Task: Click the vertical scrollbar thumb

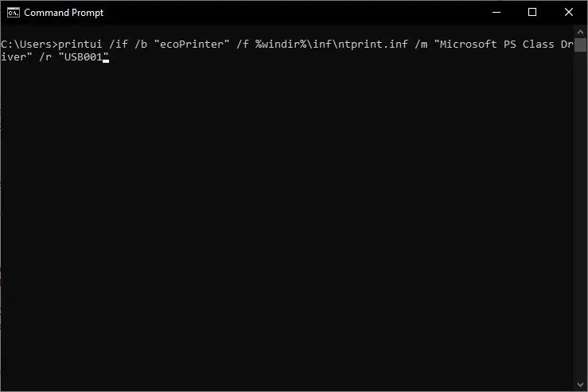Action: pyautogui.click(x=580, y=45)
